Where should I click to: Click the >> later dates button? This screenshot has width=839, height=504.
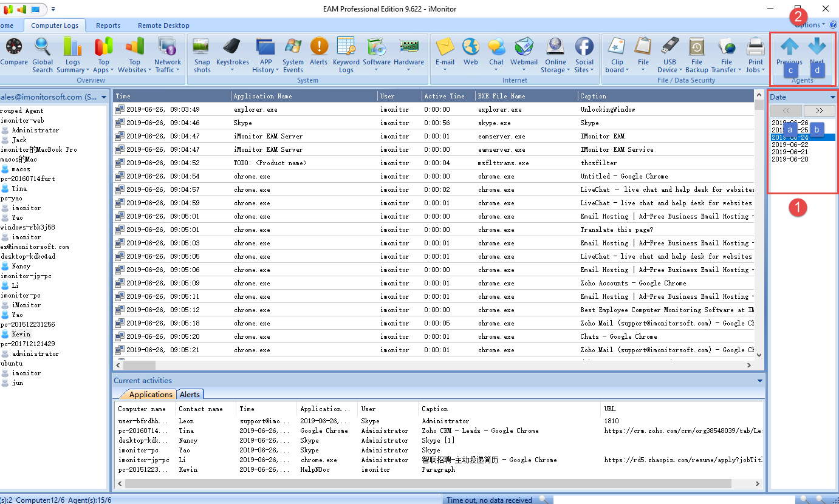tap(820, 111)
